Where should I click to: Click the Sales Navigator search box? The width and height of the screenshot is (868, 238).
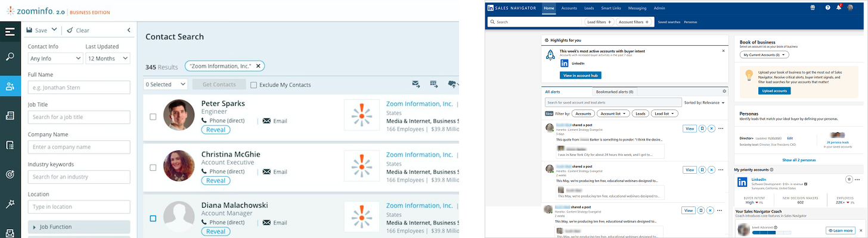coord(535,22)
